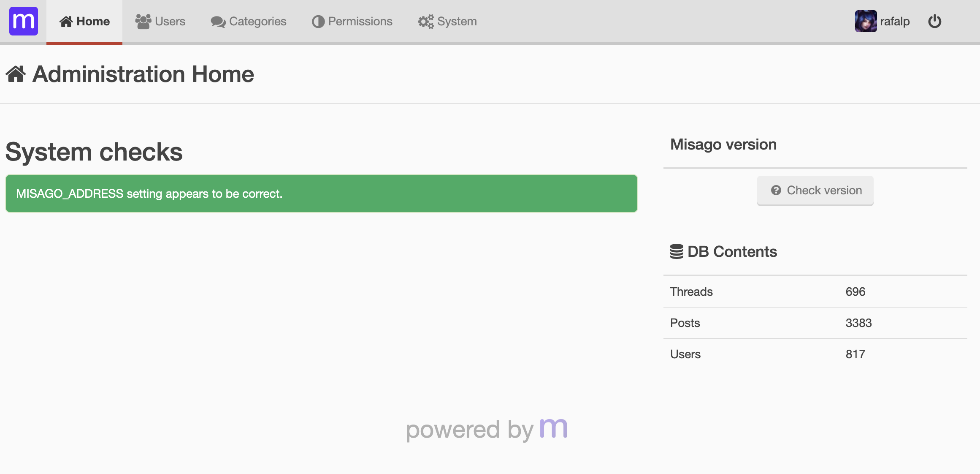Click the Posts count 3383
980x474 pixels.
tap(858, 323)
